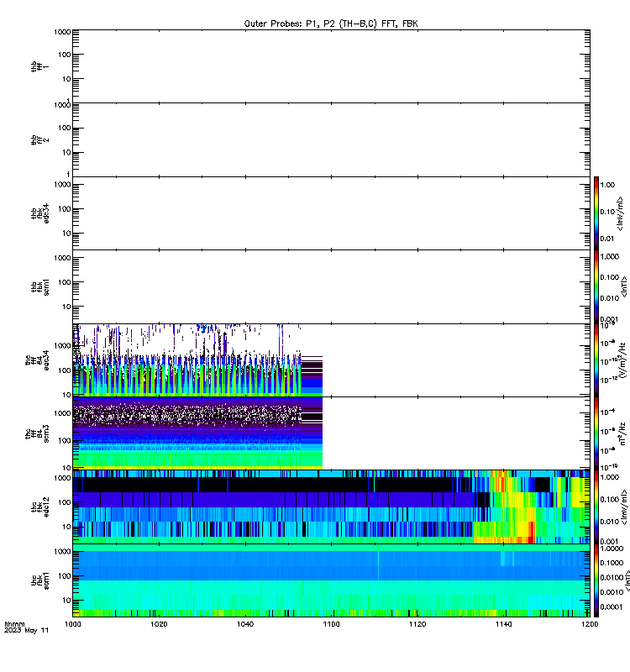The image size is (630, 672).
Task: Click the "(V/m)²/Hz" color bar unit label
Action: (x=622, y=360)
